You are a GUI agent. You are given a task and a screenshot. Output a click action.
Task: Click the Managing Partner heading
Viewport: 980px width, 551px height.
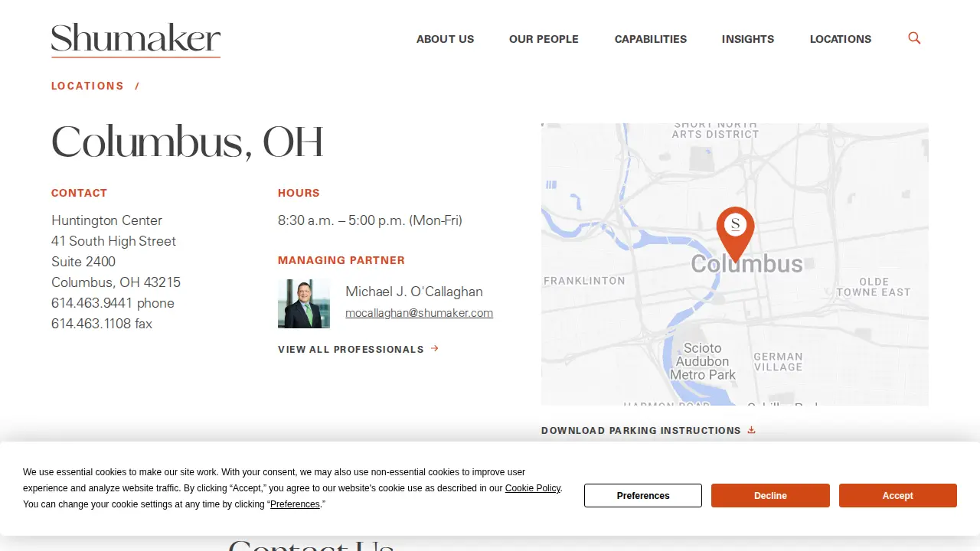(341, 260)
